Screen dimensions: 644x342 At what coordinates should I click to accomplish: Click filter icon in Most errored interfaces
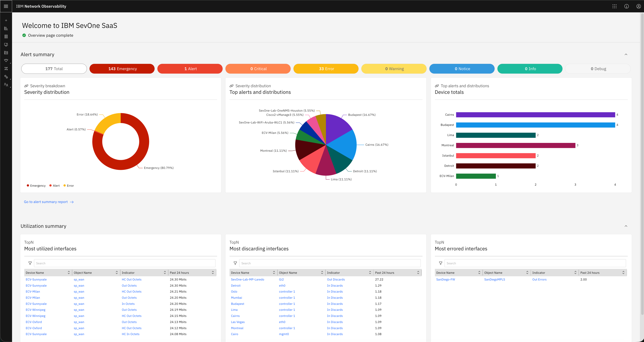click(x=441, y=263)
